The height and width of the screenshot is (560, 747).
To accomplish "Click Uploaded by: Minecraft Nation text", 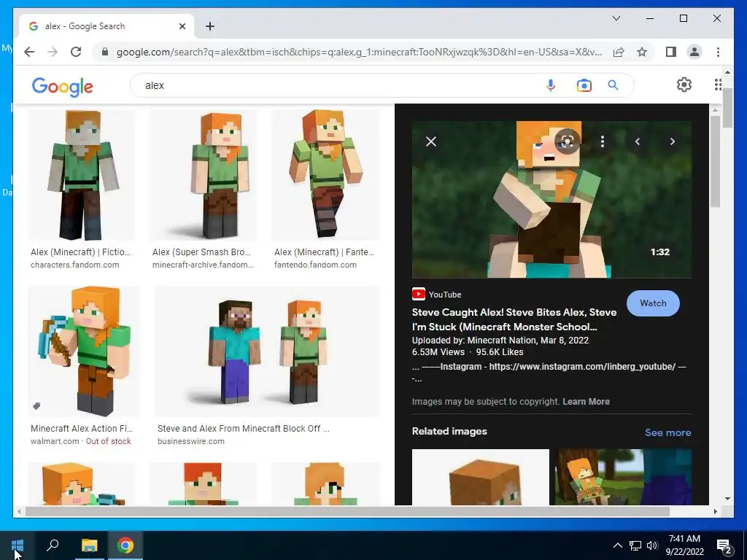I will [x=500, y=340].
